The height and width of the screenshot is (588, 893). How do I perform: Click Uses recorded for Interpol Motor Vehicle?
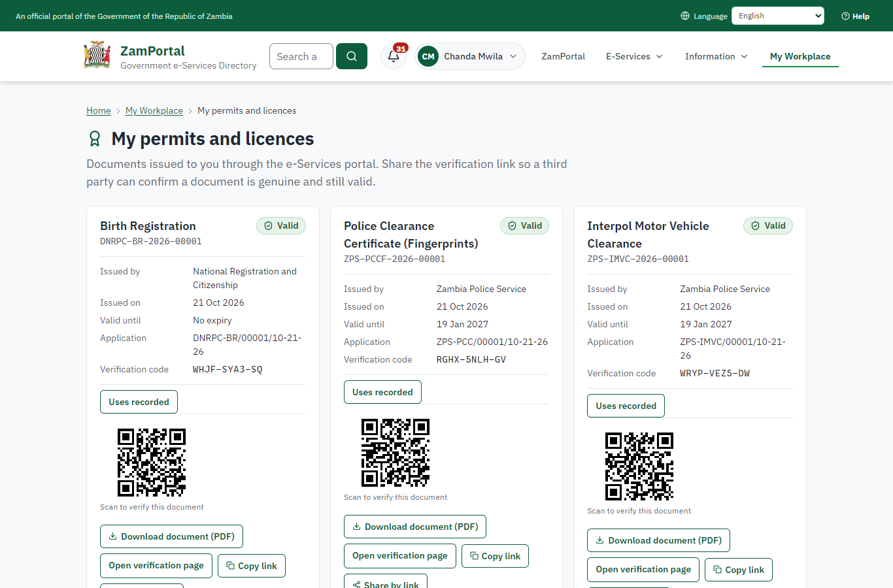coord(626,406)
